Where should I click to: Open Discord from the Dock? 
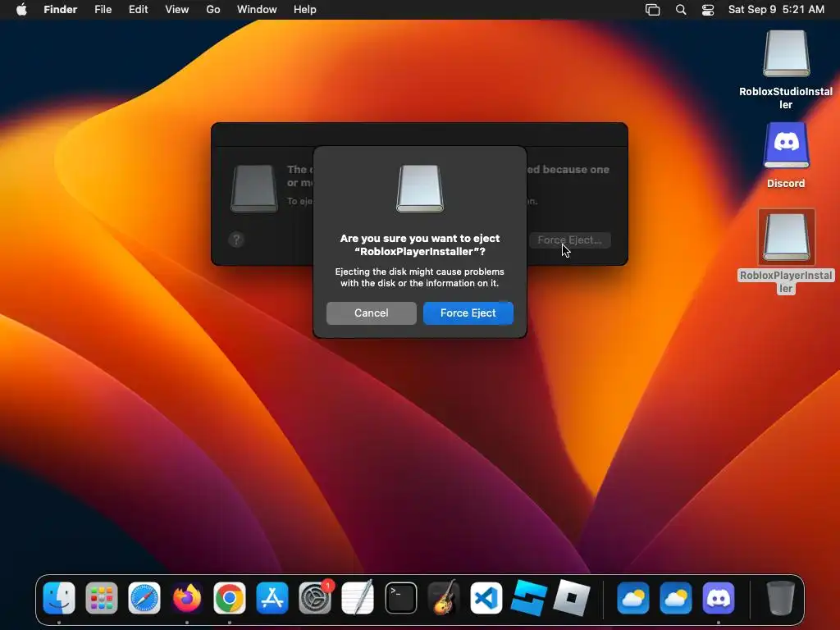(719, 598)
